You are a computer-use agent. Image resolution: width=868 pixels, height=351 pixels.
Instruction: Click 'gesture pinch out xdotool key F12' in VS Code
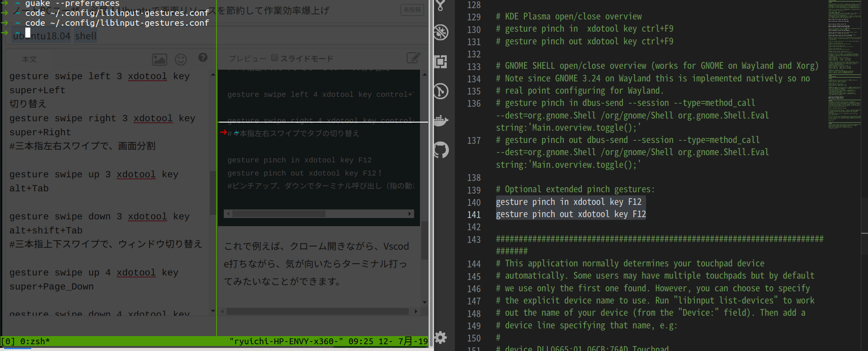click(571, 214)
